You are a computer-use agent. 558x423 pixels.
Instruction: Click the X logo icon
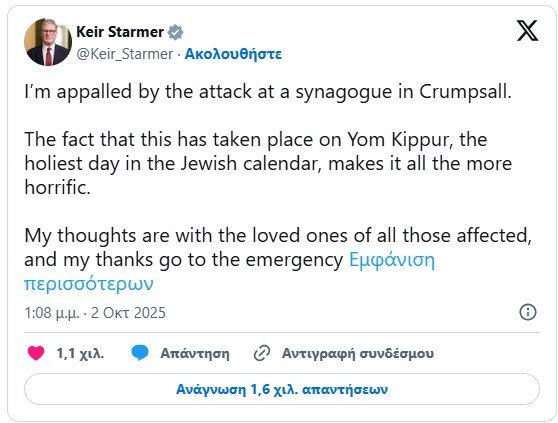(527, 31)
